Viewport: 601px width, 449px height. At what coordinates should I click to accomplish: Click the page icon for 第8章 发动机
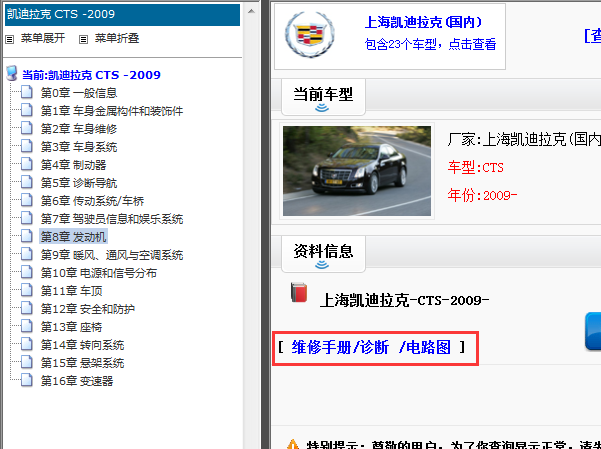click(x=27, y=237)
